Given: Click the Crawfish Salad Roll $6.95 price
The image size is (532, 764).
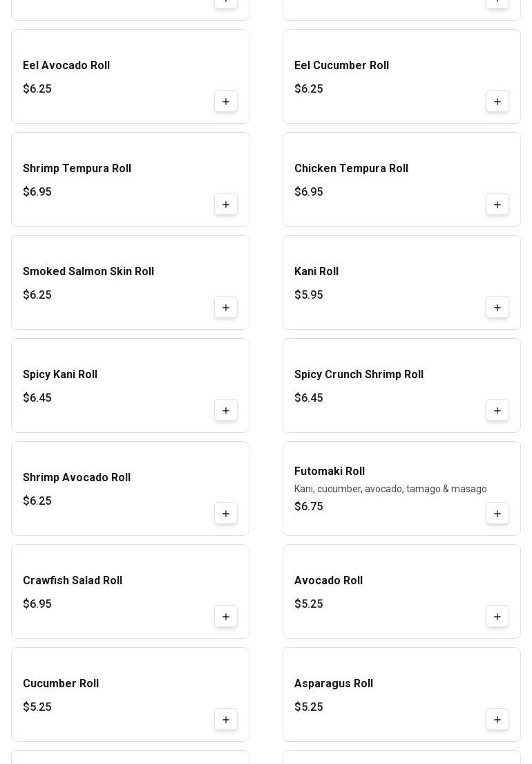Looking at the screenshot, I should click(37, 604).
